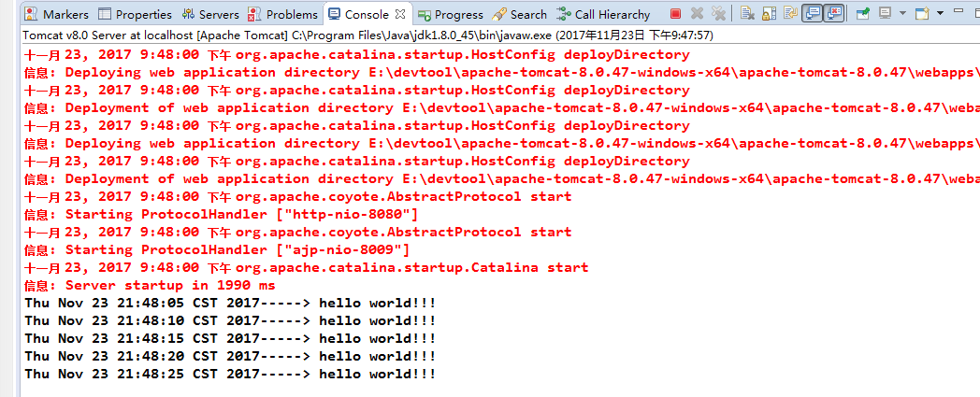Minimize the console view panel

point(958,10)
